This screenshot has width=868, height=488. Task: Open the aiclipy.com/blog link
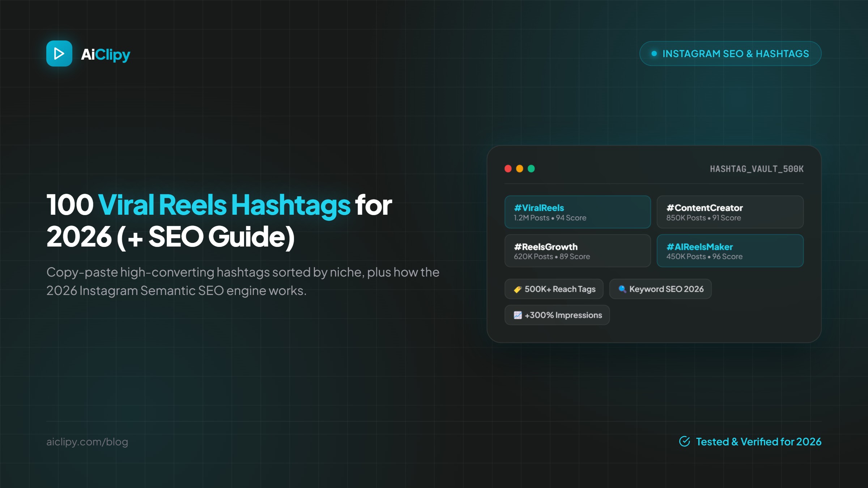[87, 442]
